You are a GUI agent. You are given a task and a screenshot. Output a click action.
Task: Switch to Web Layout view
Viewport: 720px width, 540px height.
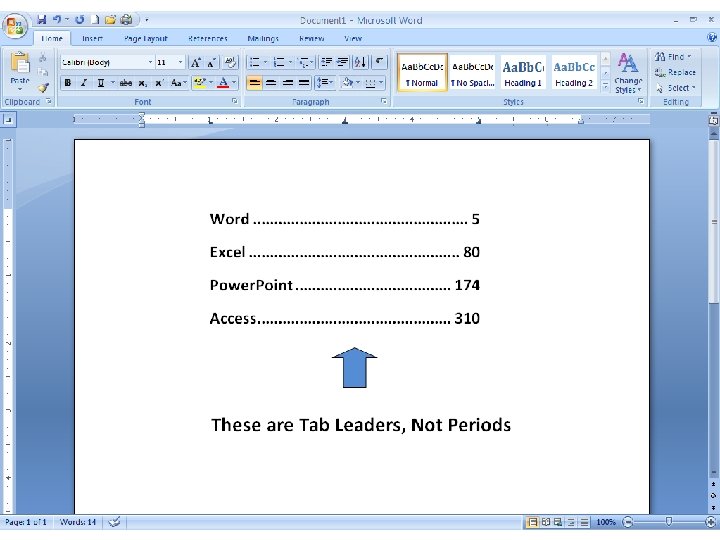[558, 522]
